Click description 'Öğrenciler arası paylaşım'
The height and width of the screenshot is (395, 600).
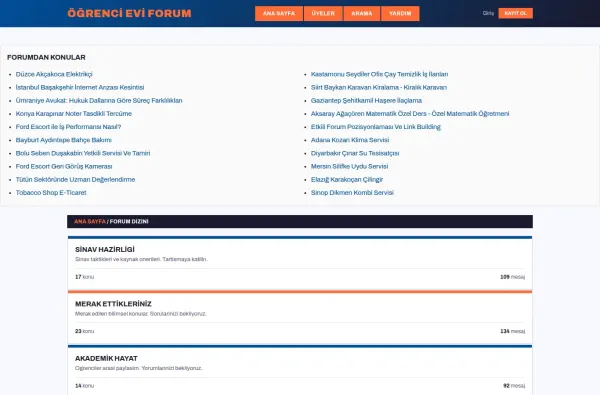click(139, 368)
